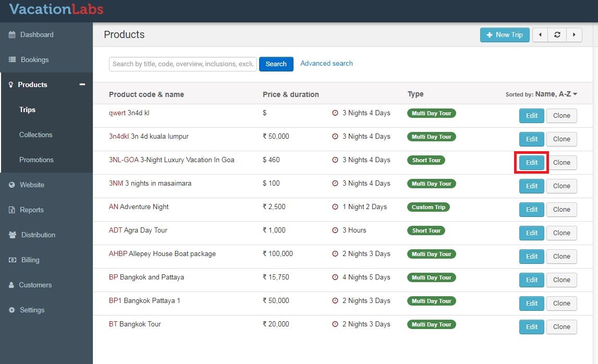Clone the 3 nights in masaimara trip
Image resolution: width=598 pixels, height=364 pixels.
pyautogui.click(x=562, y=186)
